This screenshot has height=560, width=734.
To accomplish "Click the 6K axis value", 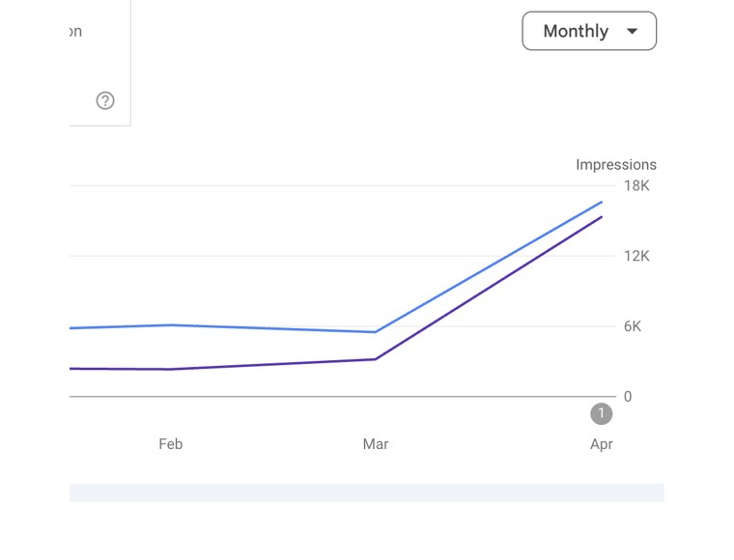I will click(633, 326).
